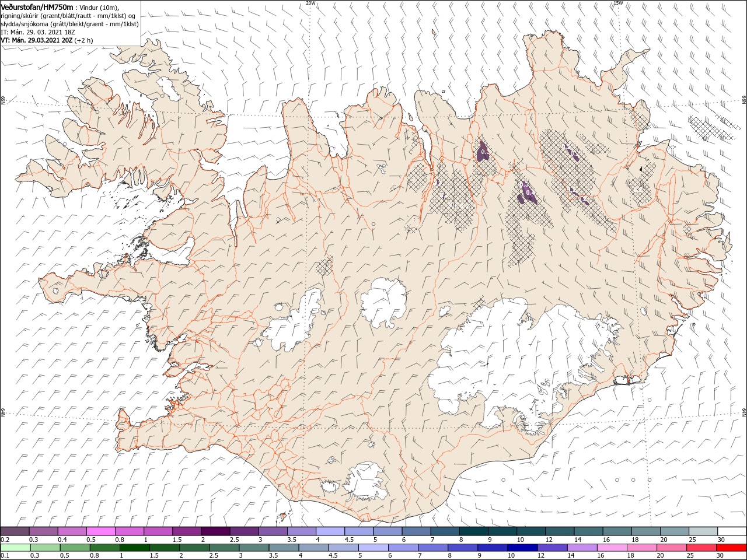Screen dimensions: 747x560
Task: Pick lower-row legend swatch starting at 9
Action: pyautogui.click(x=493, y=548)
